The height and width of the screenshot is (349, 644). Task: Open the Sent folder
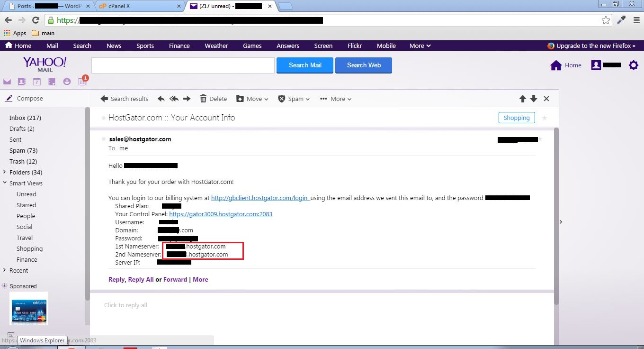coord(16,139)
